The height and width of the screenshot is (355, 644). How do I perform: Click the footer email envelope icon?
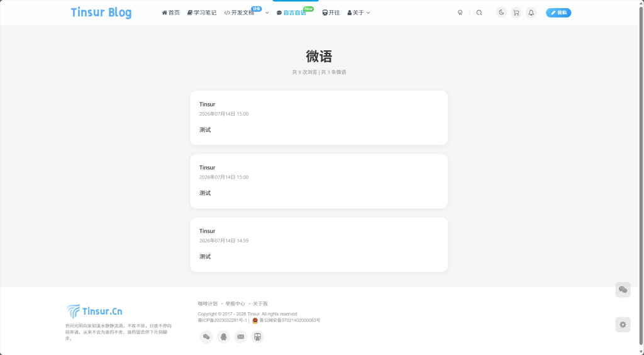[241, 337]
